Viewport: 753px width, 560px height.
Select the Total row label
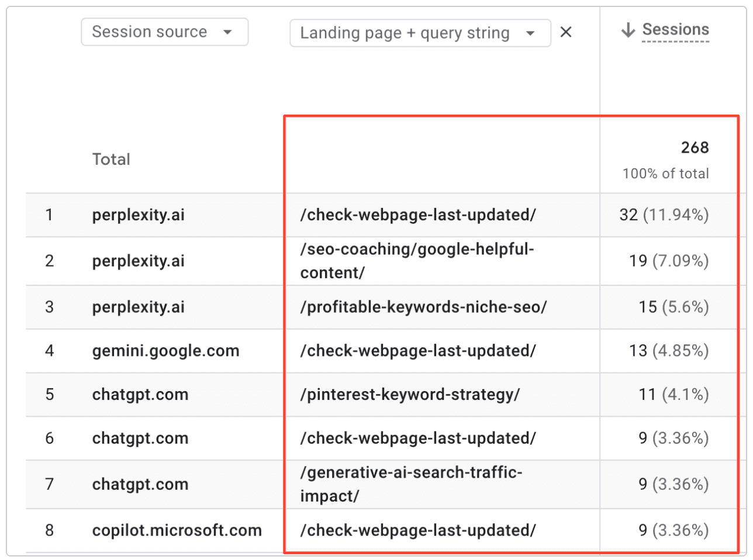111,159
